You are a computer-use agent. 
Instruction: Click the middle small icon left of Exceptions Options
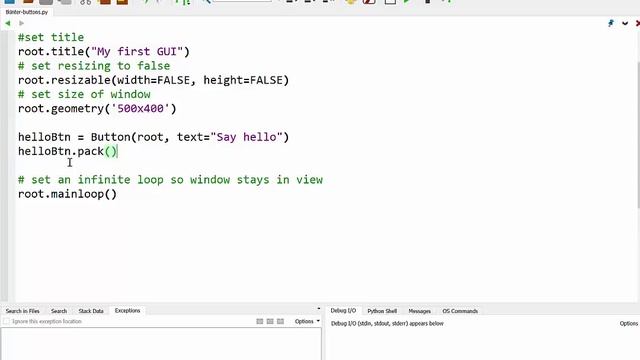(270, 322)
